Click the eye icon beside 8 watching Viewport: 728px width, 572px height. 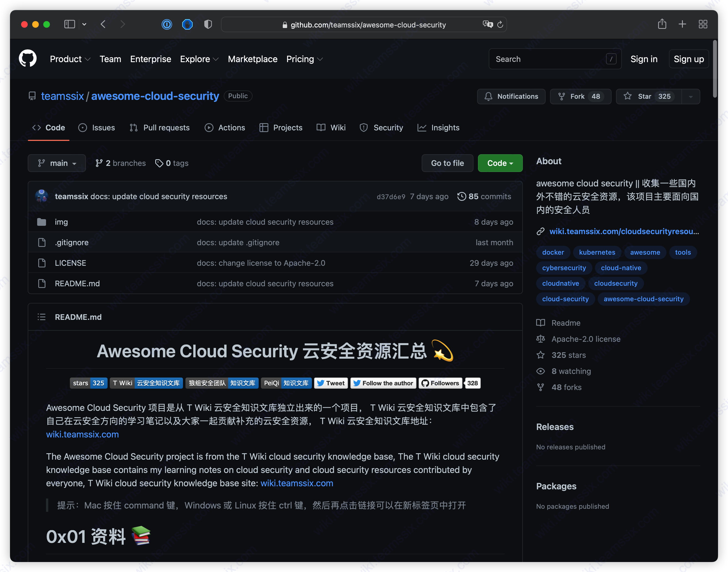(x=540, y=371)
